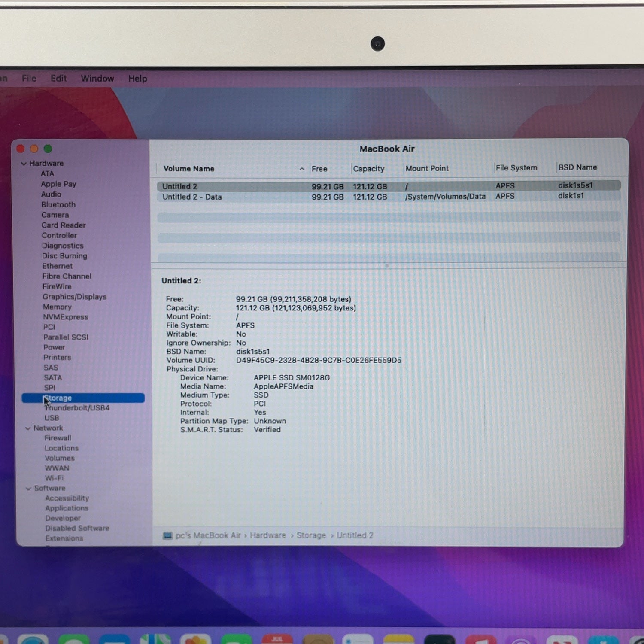
Task: Collapse the Hardware section in sidebar
Action: point(24,164)
